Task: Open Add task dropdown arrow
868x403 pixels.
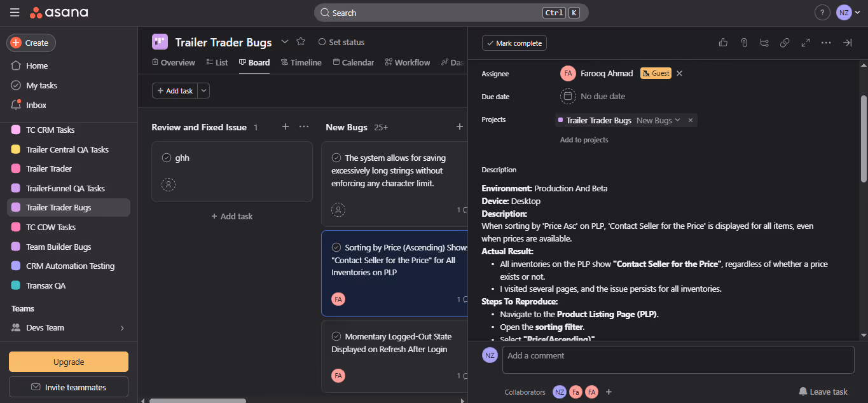Action: (203, 91)
